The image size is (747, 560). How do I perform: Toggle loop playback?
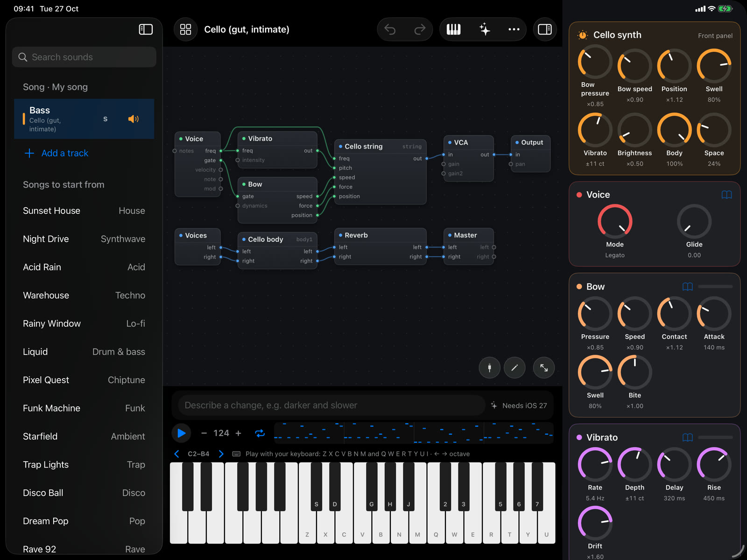tap(260, 433)
